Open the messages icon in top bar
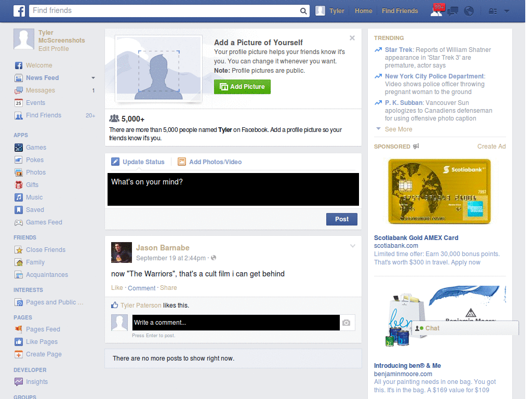Screen dimensions: 532x399 pos(453,11)
